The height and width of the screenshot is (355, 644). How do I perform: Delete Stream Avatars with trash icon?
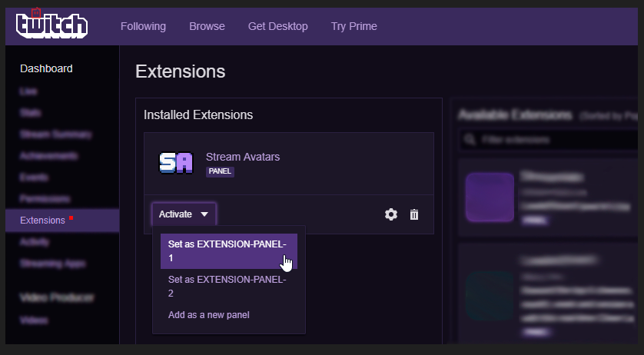414,214
